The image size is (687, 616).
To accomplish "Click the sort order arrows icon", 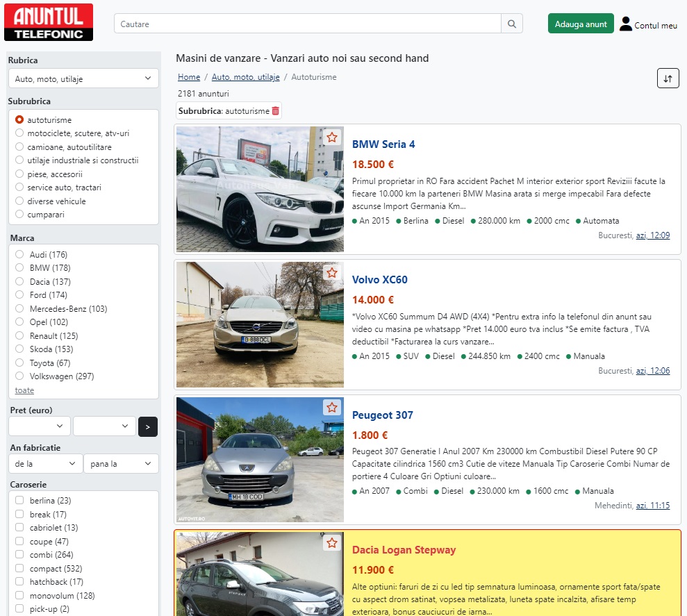I will coord(668,78).
